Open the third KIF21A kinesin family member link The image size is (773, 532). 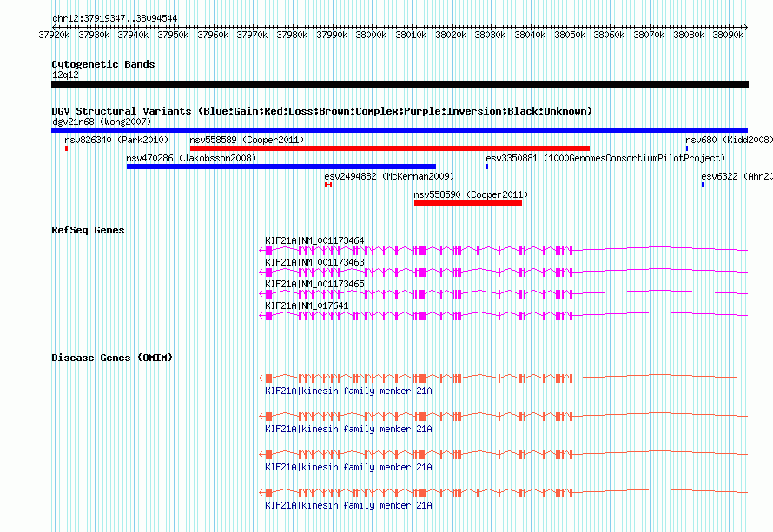click(x=348, y=468)
